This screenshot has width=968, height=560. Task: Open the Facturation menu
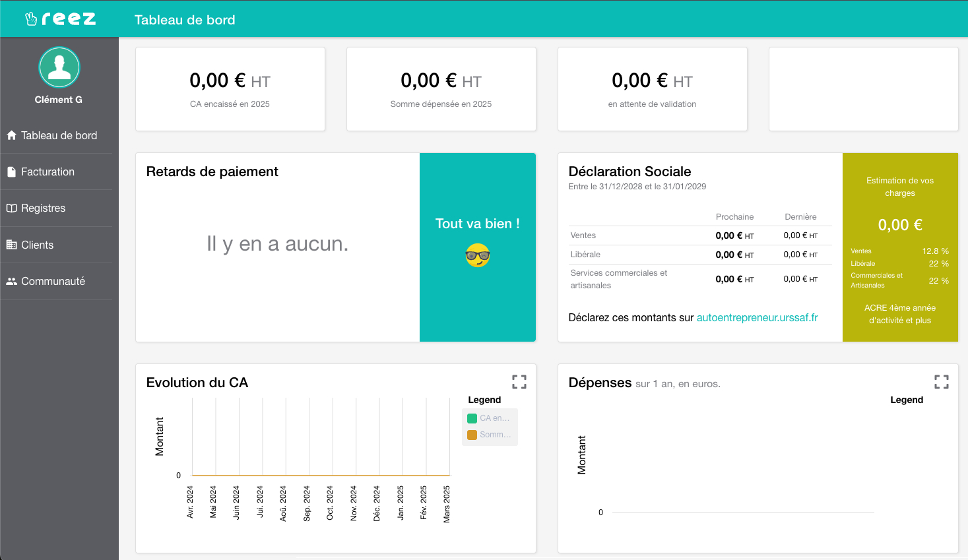tap(48, 171)
